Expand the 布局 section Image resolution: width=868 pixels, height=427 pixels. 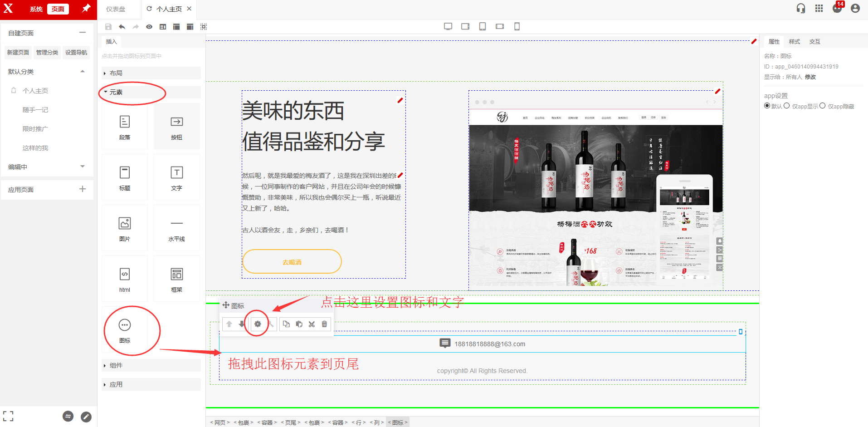(x=116, y=73)
